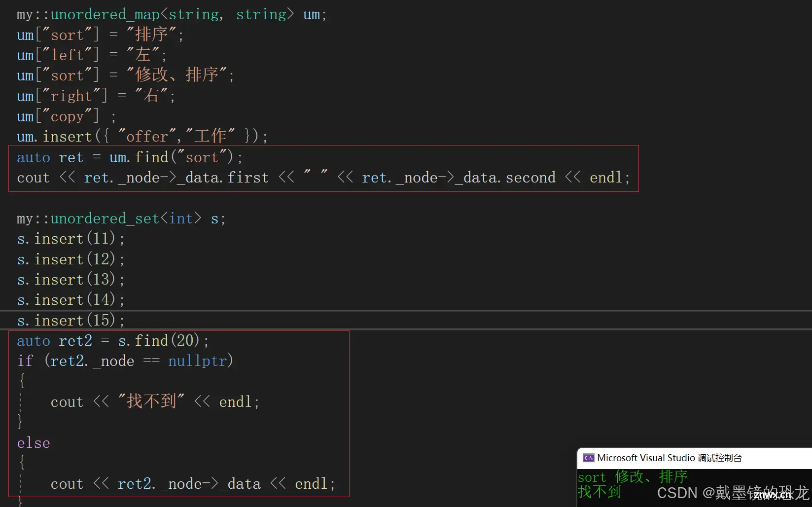
Task: Click the line 'my::unordered_set<int> s;'
Action: (x=121, y=218)
